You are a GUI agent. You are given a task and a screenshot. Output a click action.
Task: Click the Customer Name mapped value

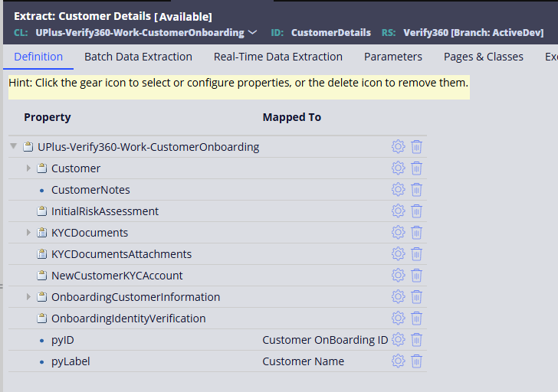pos(304,361)
